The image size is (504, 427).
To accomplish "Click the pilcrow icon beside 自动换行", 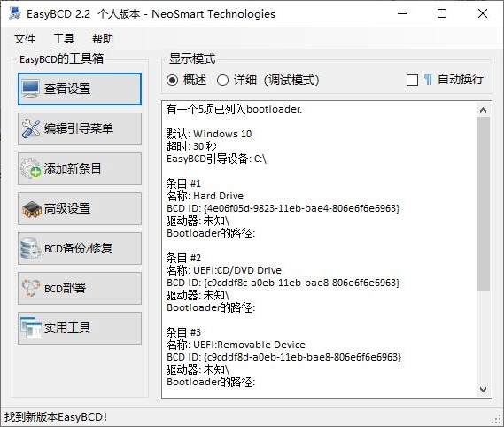I will 428,80.
